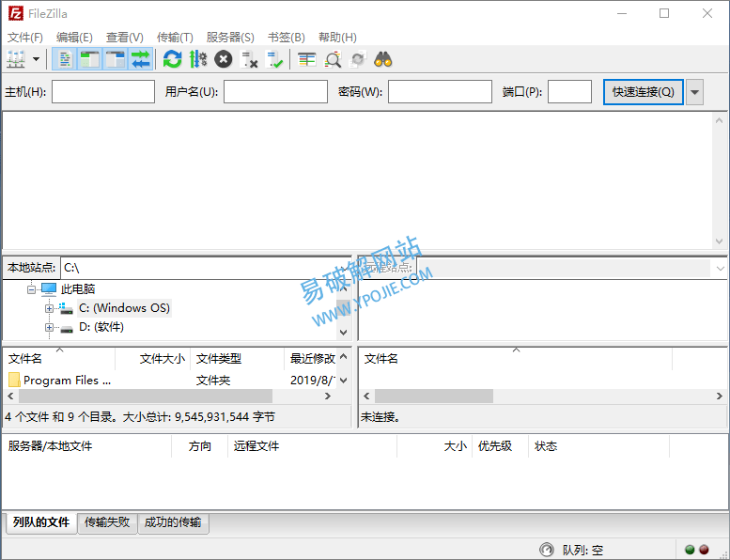
Task: Expand the C: (Windows OS) drive
Action: (49, 308)
